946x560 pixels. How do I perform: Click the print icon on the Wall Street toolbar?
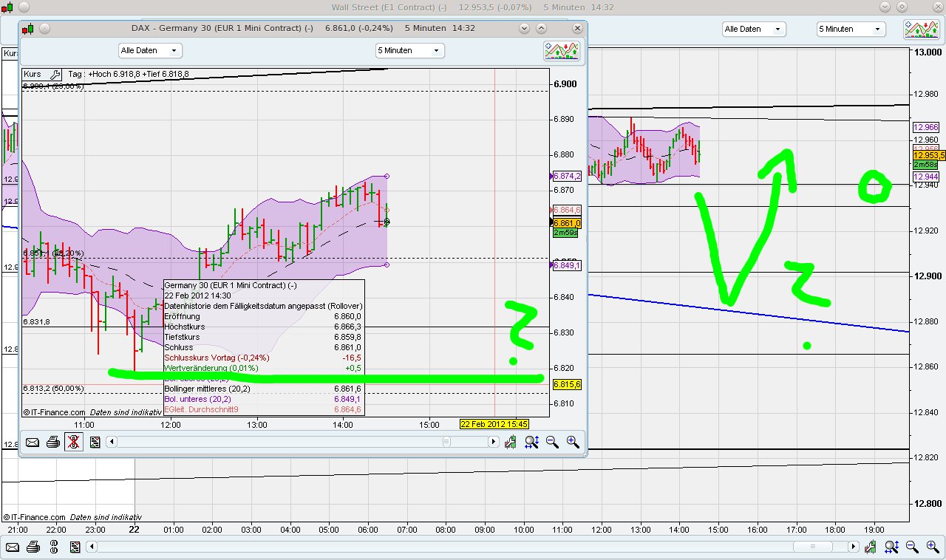tap(33, 547)
